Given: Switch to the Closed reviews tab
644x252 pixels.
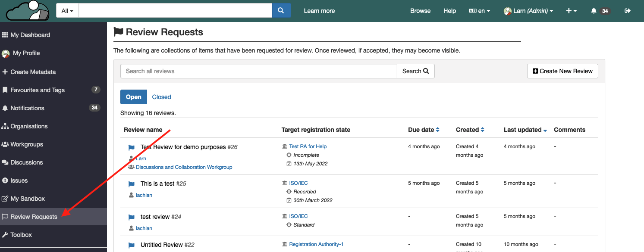Looking at the screenshot, I should pos(161,97).
